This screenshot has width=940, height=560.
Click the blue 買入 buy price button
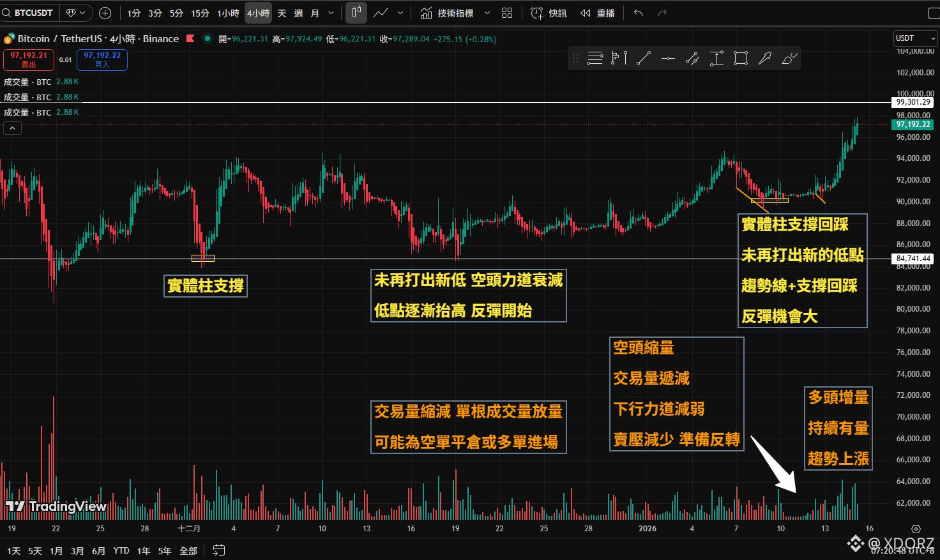tap(102, 59)
